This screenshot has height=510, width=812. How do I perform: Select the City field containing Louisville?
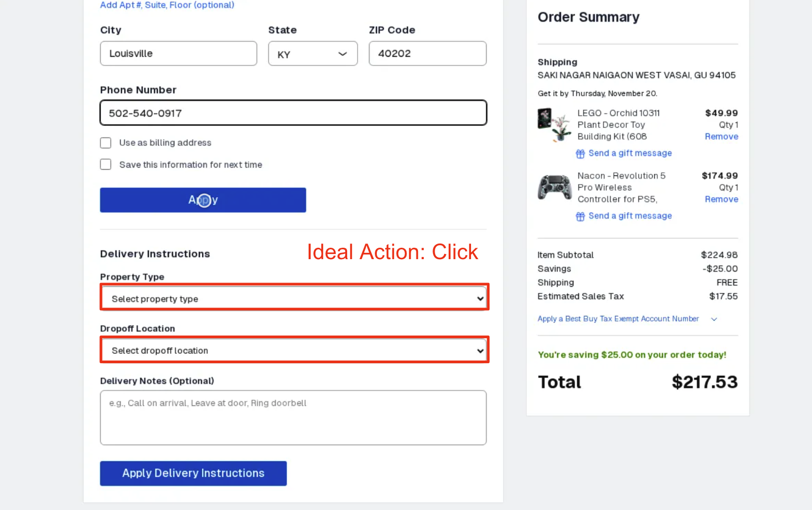tap(178, 53)
